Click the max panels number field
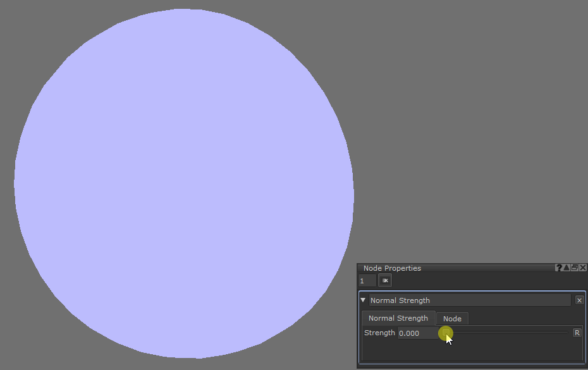 point(367,280)
